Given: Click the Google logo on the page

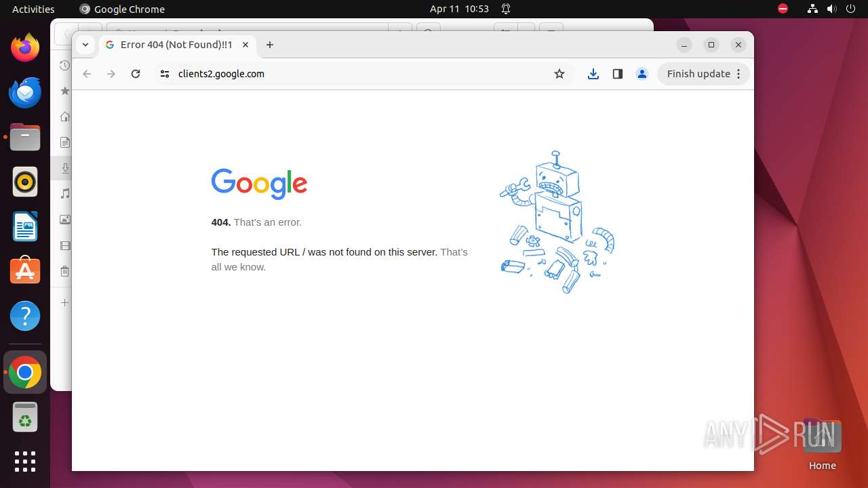Looking at the screenshot, I should coord(259,184).
